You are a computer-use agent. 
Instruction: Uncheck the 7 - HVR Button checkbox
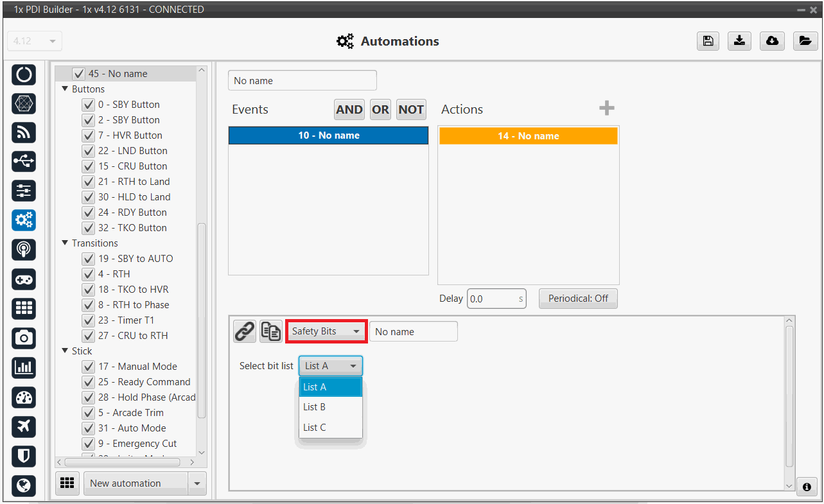click(89, 135)
